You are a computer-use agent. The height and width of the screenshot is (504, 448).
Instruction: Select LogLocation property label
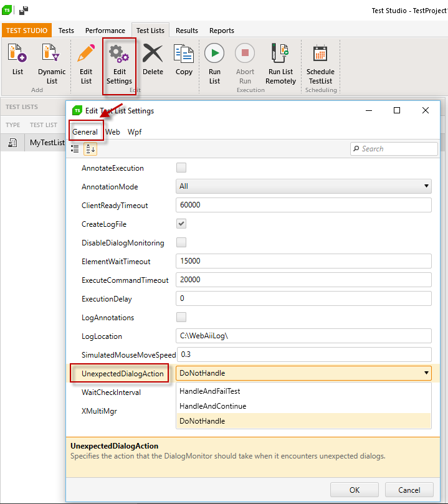[102, 336]
